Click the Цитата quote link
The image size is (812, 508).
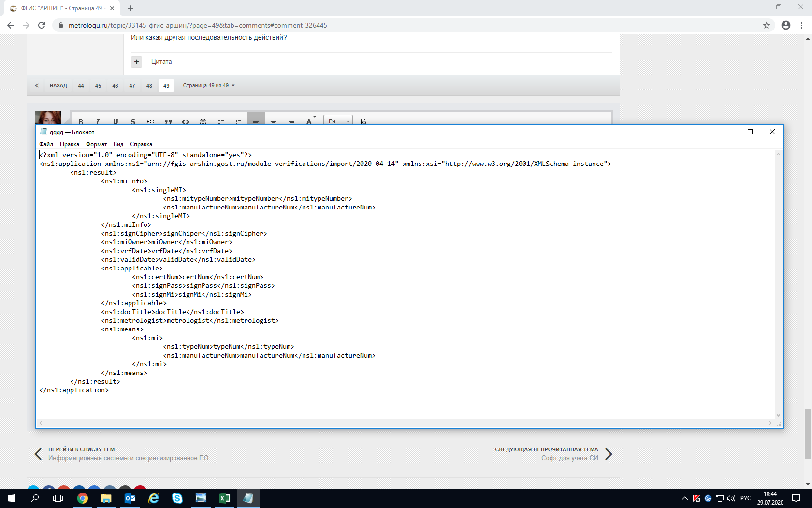161,62
